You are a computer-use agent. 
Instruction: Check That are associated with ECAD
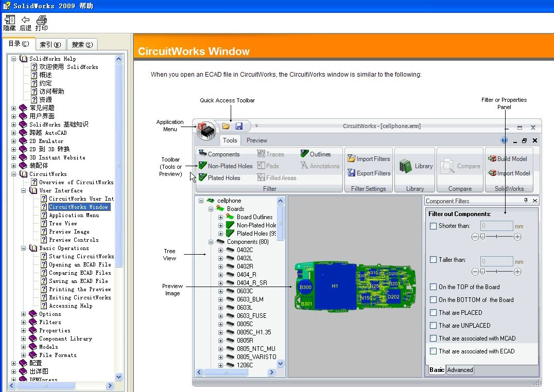433,351
